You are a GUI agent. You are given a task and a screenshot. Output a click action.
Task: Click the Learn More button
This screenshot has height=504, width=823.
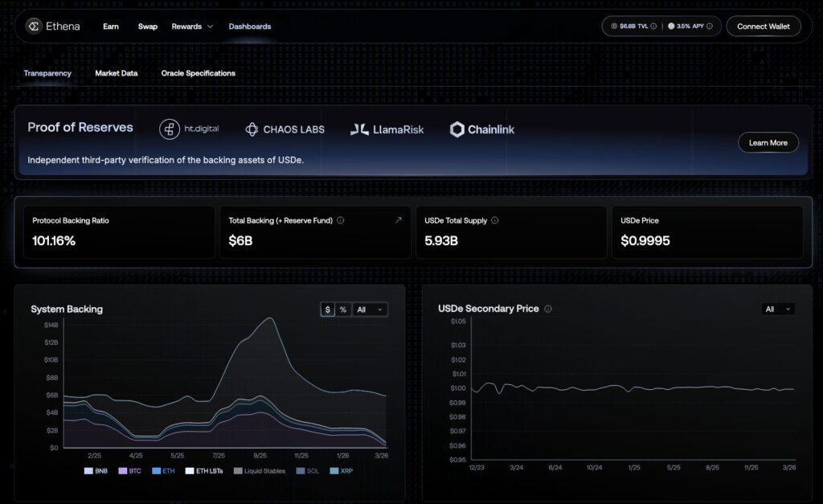click(x=768, y=143)
